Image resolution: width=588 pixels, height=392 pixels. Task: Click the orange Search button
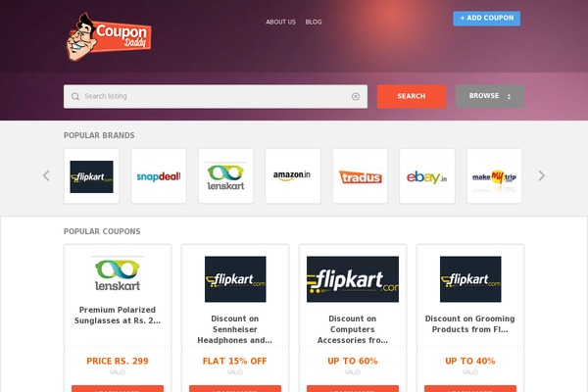412,96
